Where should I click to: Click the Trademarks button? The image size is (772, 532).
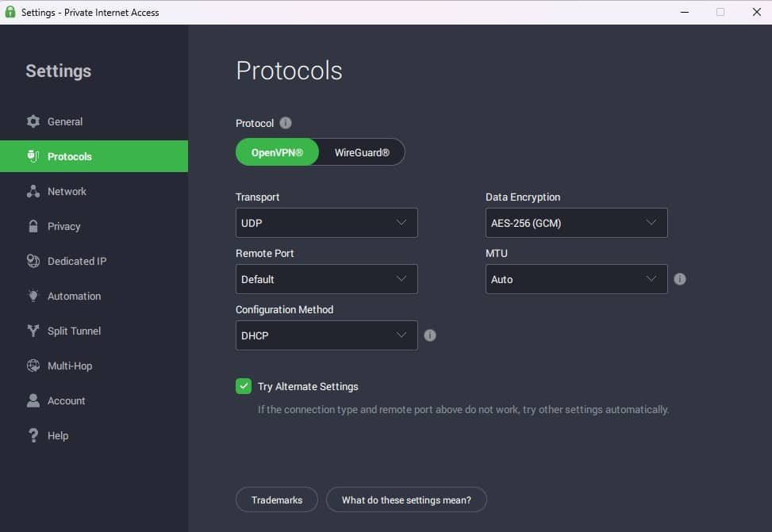coord(277,500)
